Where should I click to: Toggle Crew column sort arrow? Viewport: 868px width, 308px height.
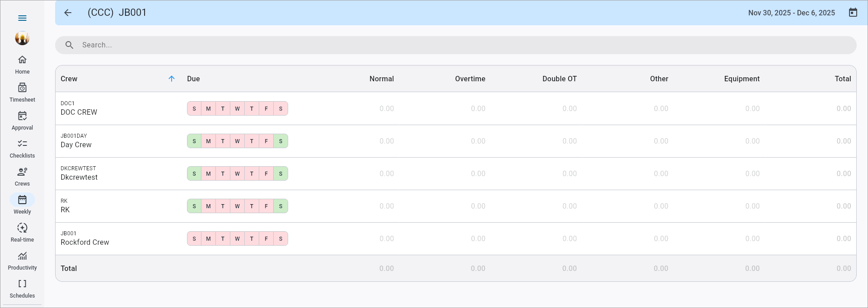[172, 79]
